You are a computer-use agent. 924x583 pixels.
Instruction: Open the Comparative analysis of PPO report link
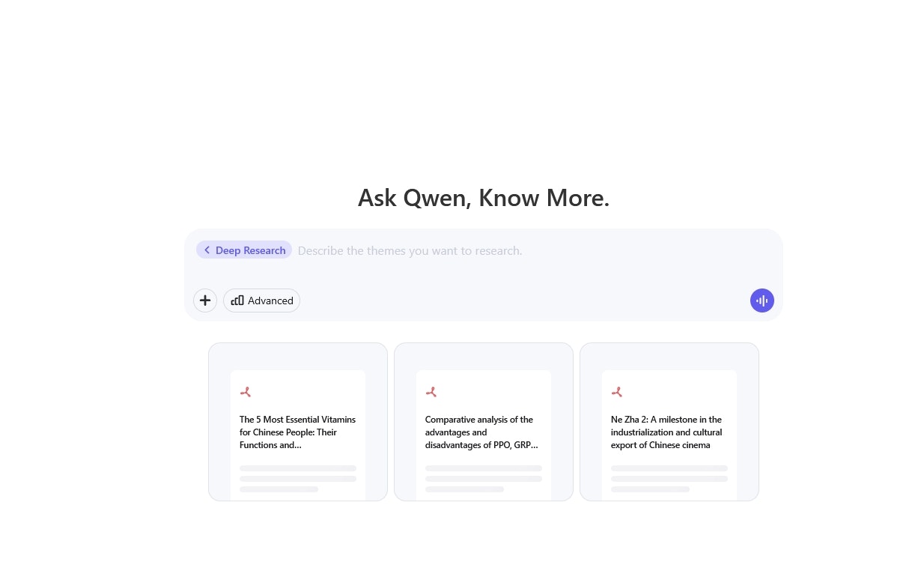click(x=481, y=432)
